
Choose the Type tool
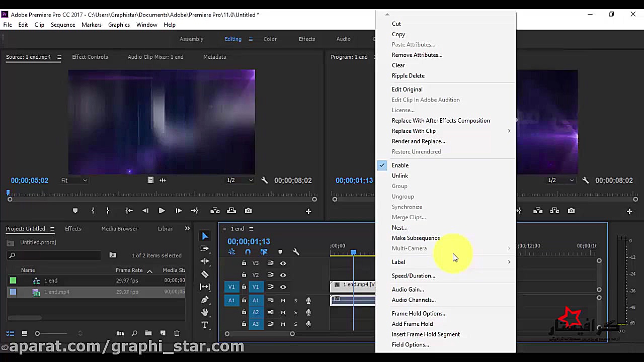(x=205, y=325)
